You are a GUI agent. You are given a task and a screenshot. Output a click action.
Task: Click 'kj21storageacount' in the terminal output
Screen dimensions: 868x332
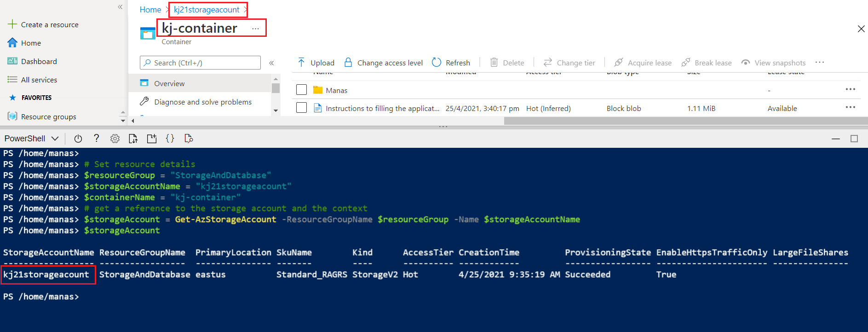(x=46, y=274)
